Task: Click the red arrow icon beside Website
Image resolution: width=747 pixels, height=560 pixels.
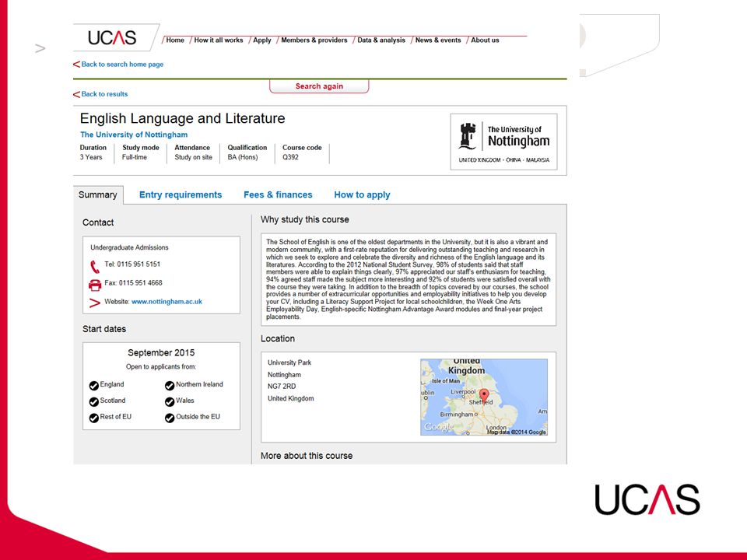Action: pos(95,303)
